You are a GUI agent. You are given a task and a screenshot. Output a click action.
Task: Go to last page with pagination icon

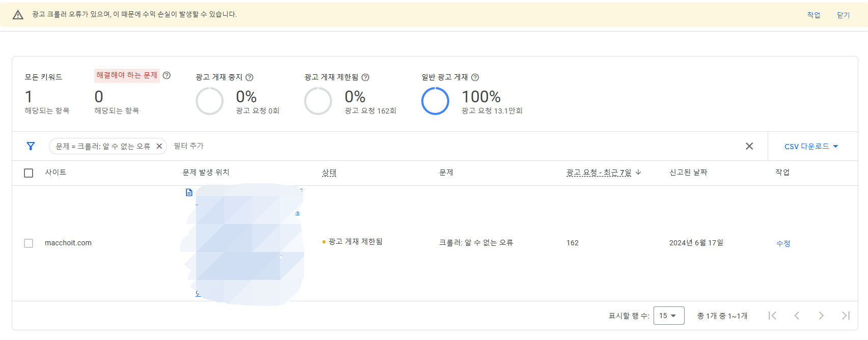tap(846, 316)
